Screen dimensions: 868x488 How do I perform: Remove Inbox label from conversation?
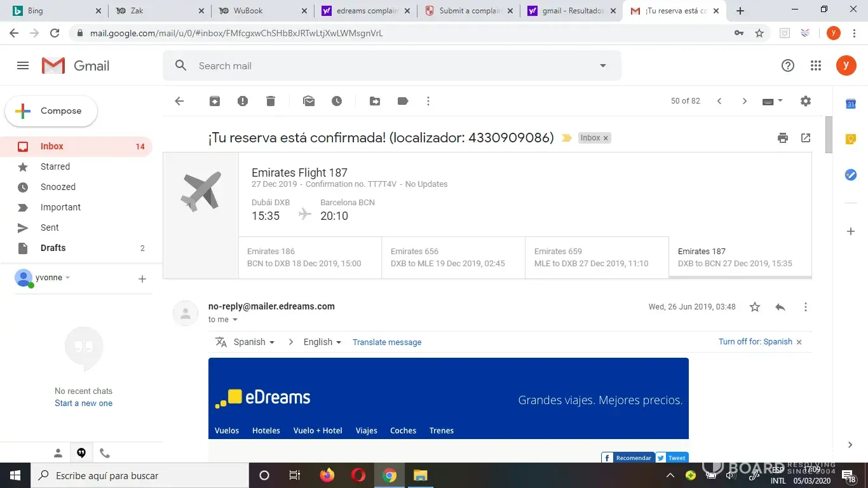(x=606, y=138)
